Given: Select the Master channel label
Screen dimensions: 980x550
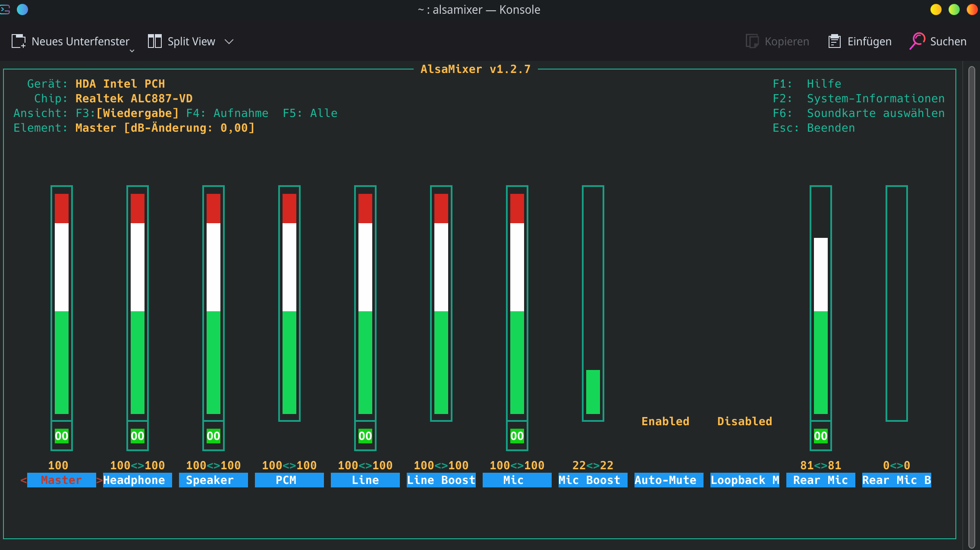Looking at the screenshot, I should pos(62,480).
